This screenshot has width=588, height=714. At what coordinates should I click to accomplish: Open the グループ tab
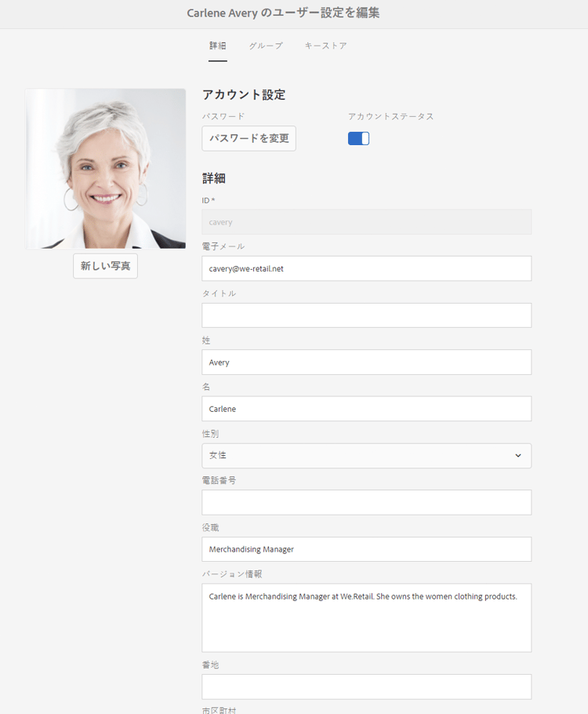coord(266,46)
